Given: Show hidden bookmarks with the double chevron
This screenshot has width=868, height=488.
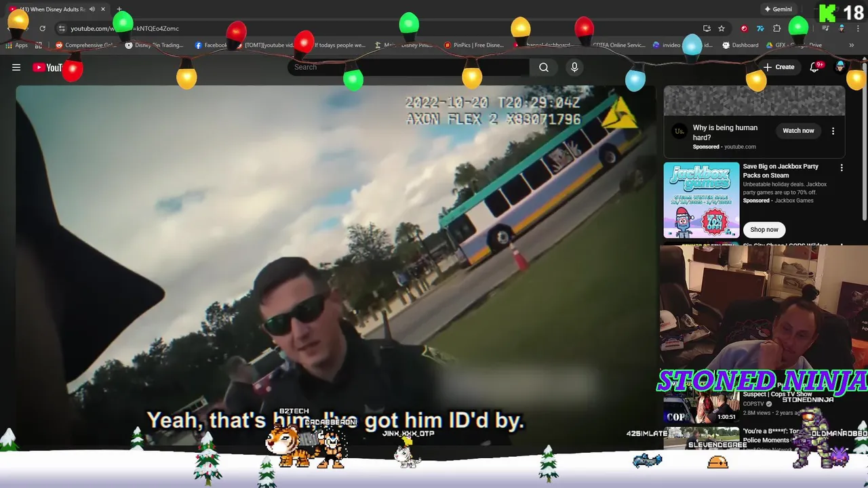Looking at the screenshot, I should point(852,45).
